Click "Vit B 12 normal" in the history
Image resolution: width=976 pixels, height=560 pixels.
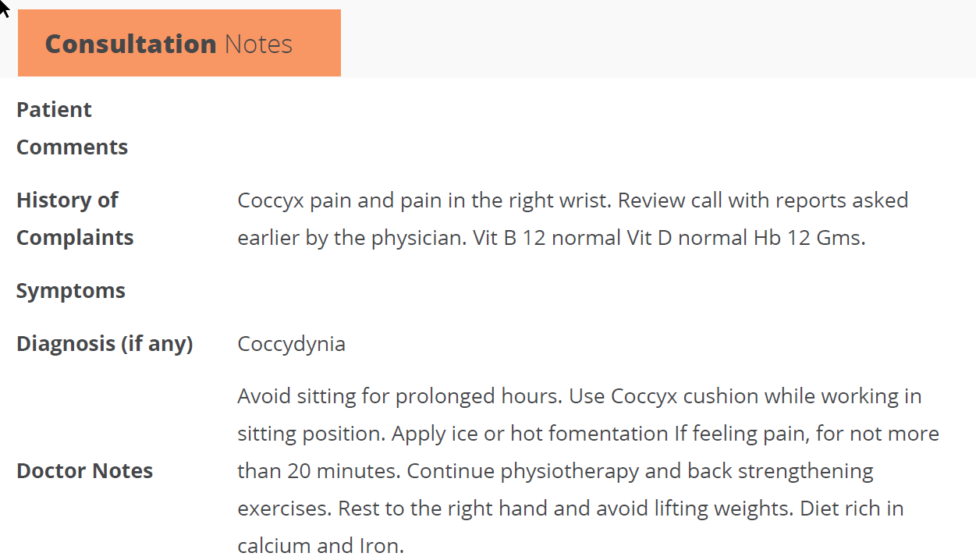546,238
